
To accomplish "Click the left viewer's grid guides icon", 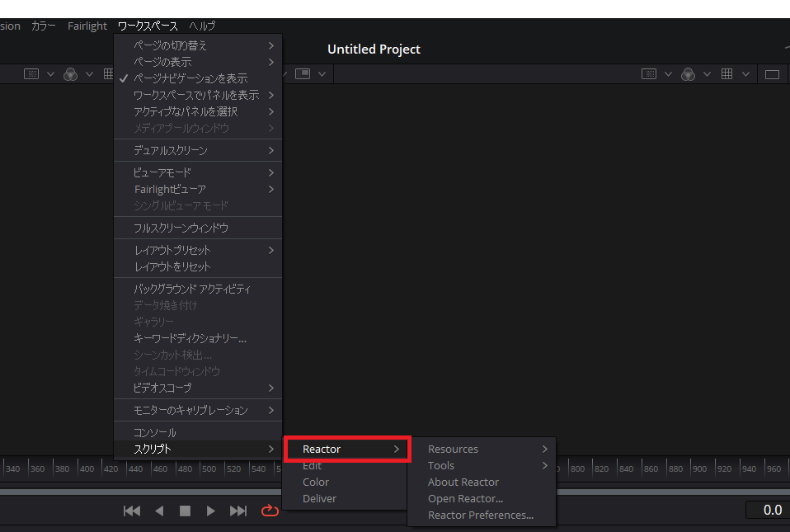I will pos(108,74).
